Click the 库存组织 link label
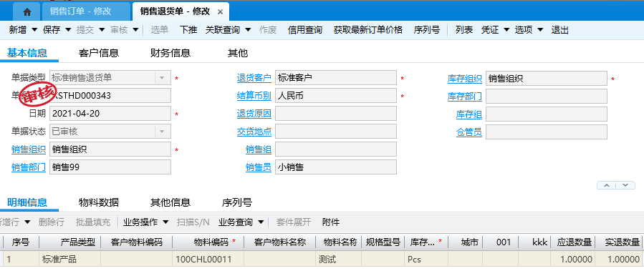This screenshot has width=644, height=271. pyautogui.click(x=465, y=79)
